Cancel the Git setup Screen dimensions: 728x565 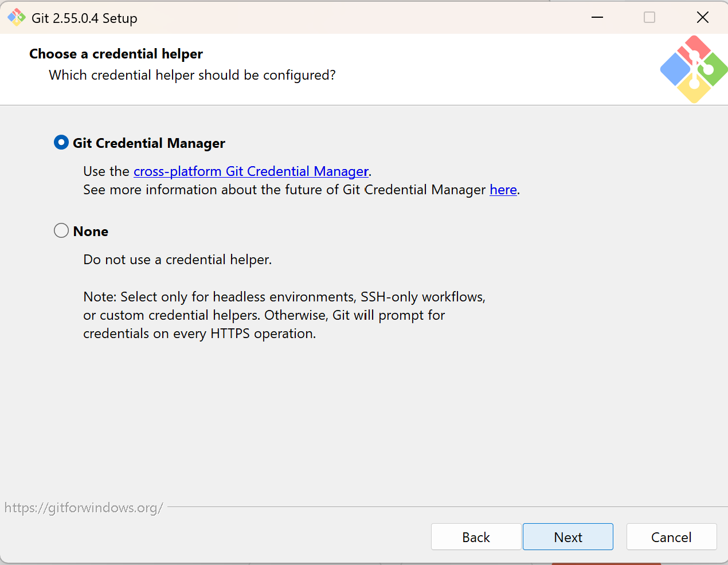(672, 537)
